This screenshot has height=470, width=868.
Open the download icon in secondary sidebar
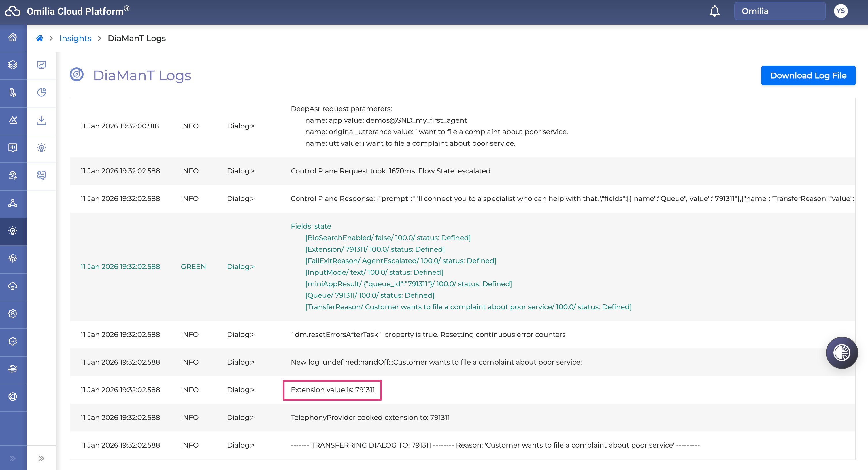(41, 120)
